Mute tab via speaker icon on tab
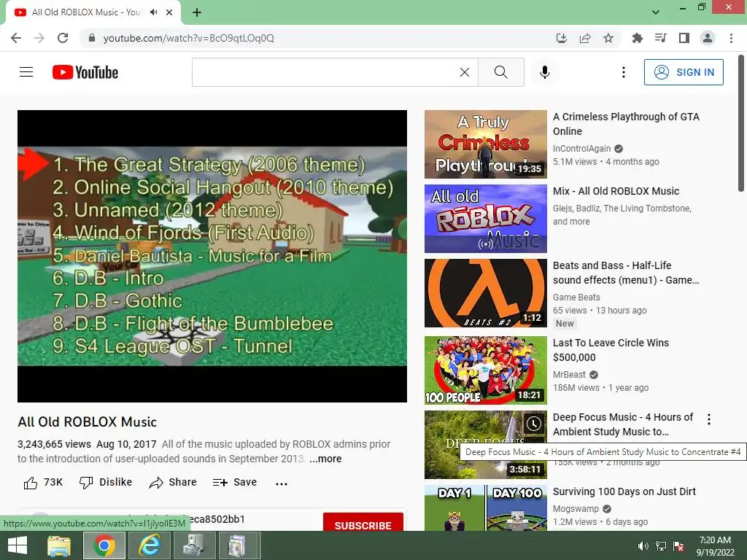 click(x=153, y=12)
